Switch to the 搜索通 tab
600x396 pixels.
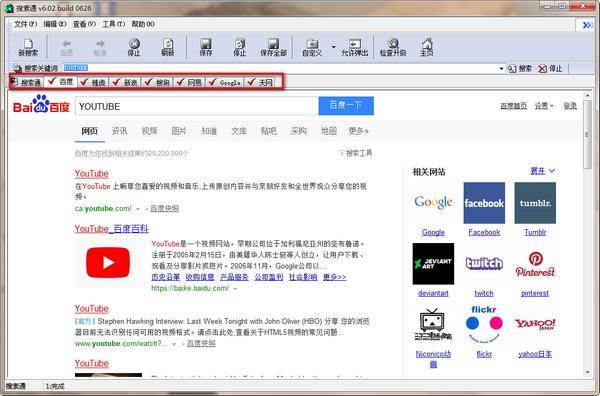(x=26, y=82)
